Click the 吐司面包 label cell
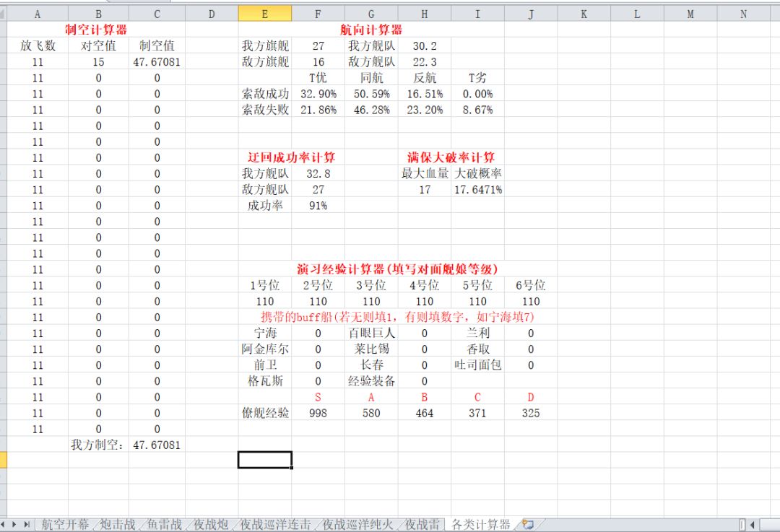The image size is (780, 532). (477, 365)
